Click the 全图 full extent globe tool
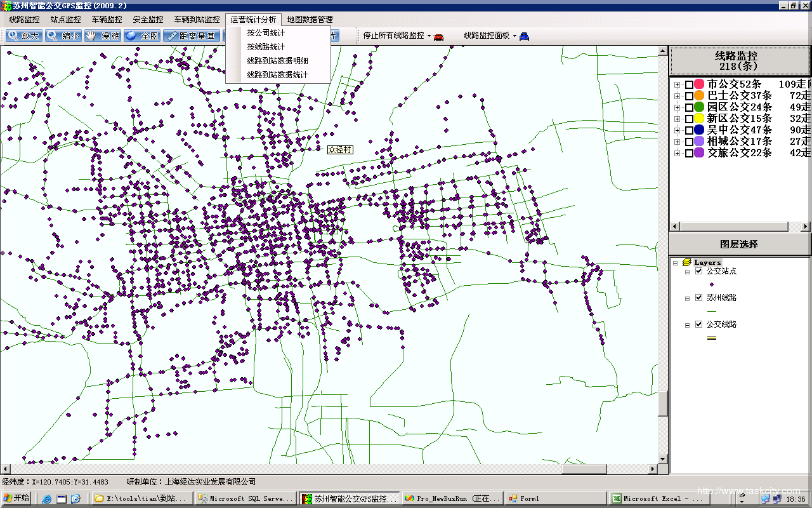 tap(142, 36)
